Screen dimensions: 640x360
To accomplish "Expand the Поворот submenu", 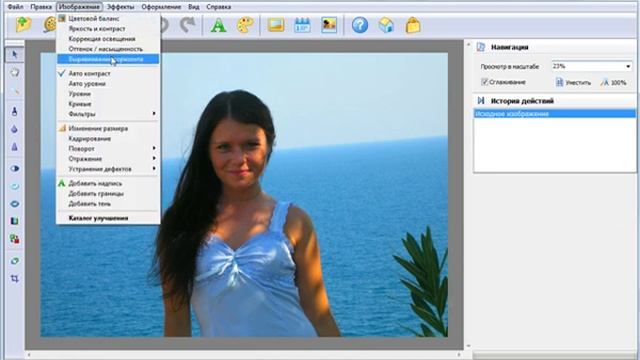I will coord(108,149).
